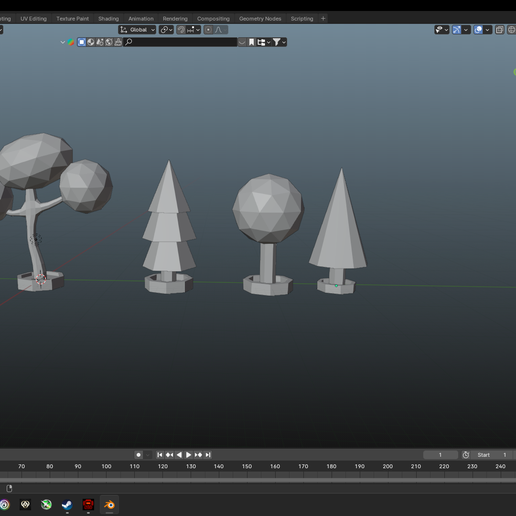Open the Compositing workspace tab
516x516 pixels.
tap(213, 19)
